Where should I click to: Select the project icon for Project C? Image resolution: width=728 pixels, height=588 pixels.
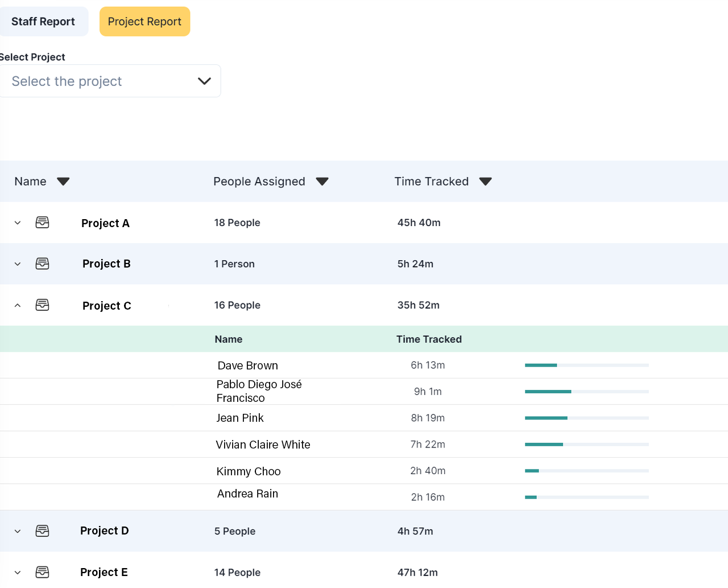(x=42, y=305)
